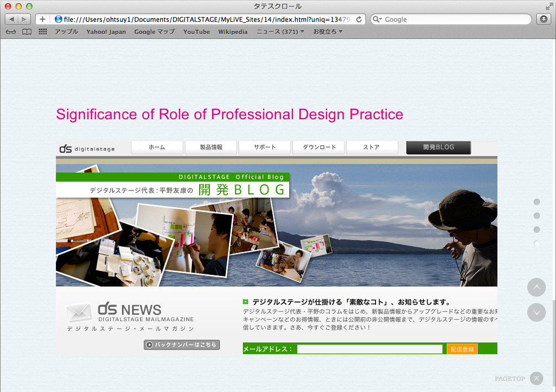Expand the ニュース (371) bookmarks folder
The image size is (556, 392).
coord(280,31)
